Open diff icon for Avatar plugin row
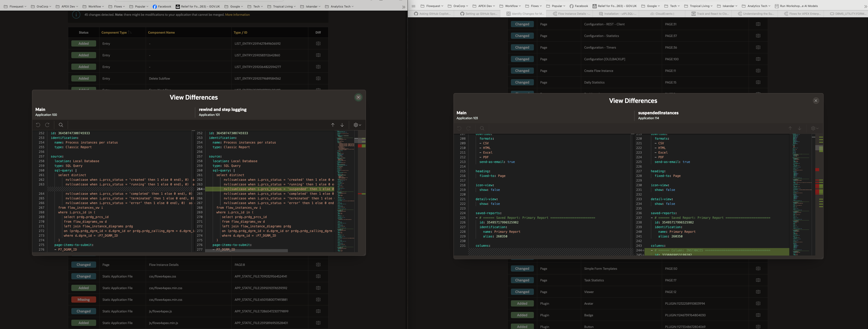 [x=758, y=304]
